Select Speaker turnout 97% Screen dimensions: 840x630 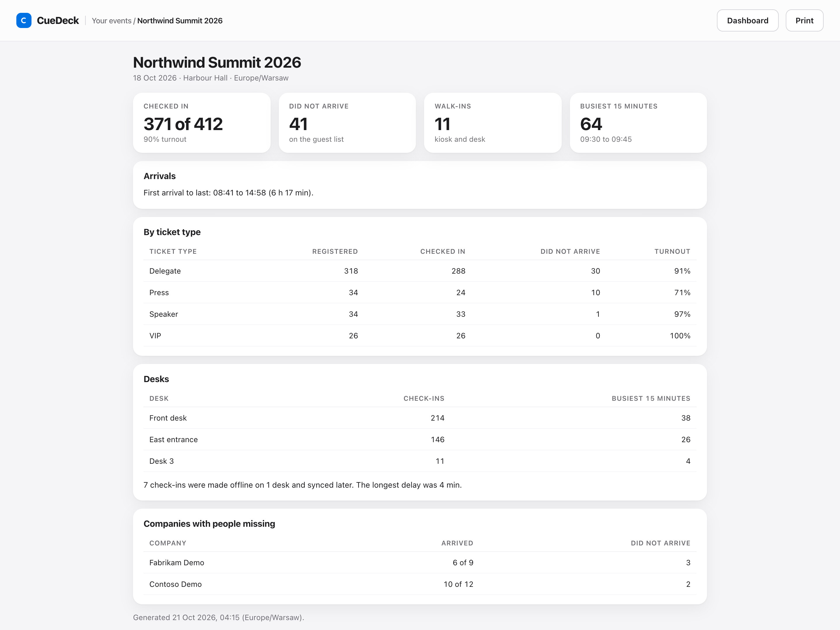682,314
